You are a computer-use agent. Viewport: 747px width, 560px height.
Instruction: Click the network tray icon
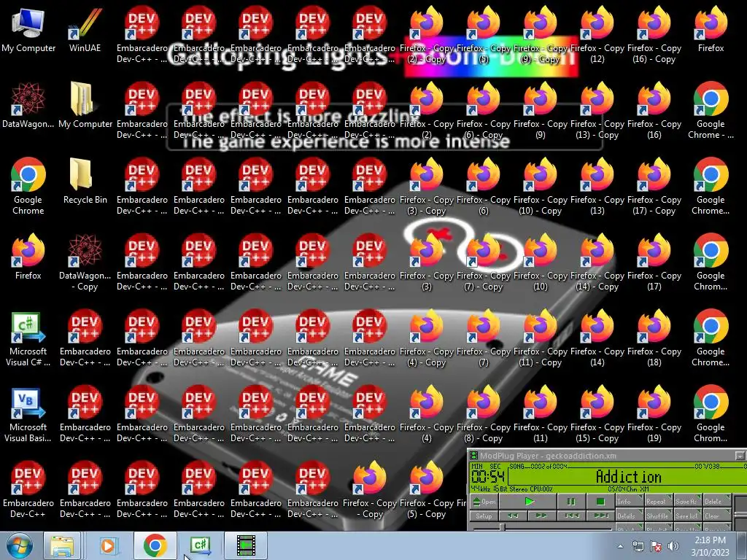point(638,546)
